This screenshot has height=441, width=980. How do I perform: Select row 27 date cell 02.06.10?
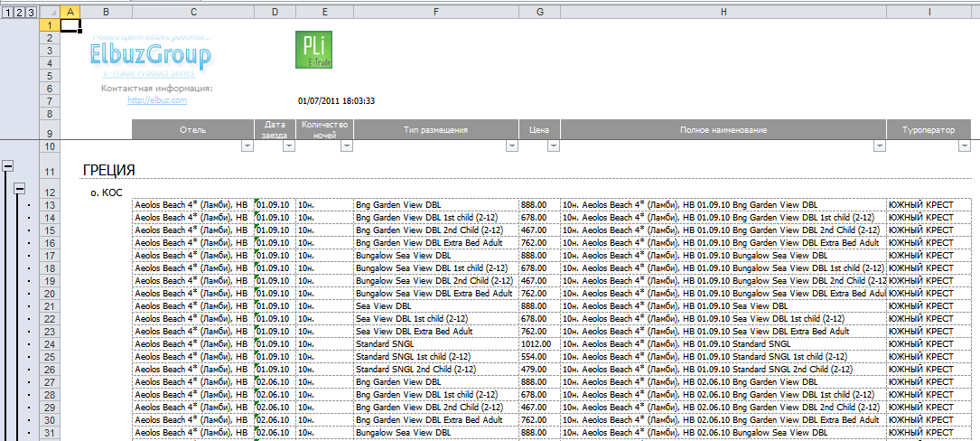(275, 381)
